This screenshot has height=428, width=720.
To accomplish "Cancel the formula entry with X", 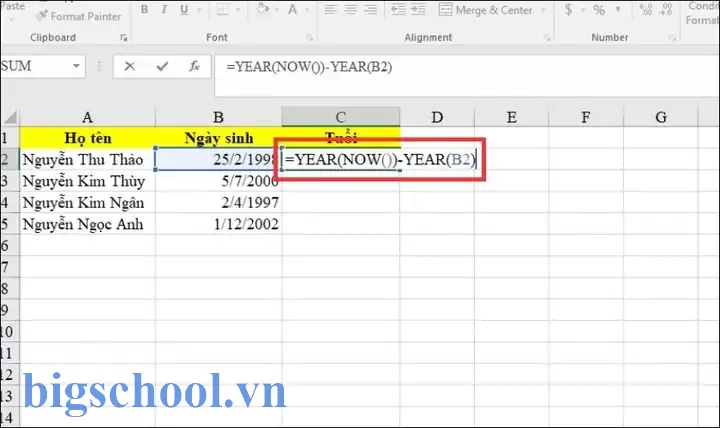I will [x=130, y=67].
